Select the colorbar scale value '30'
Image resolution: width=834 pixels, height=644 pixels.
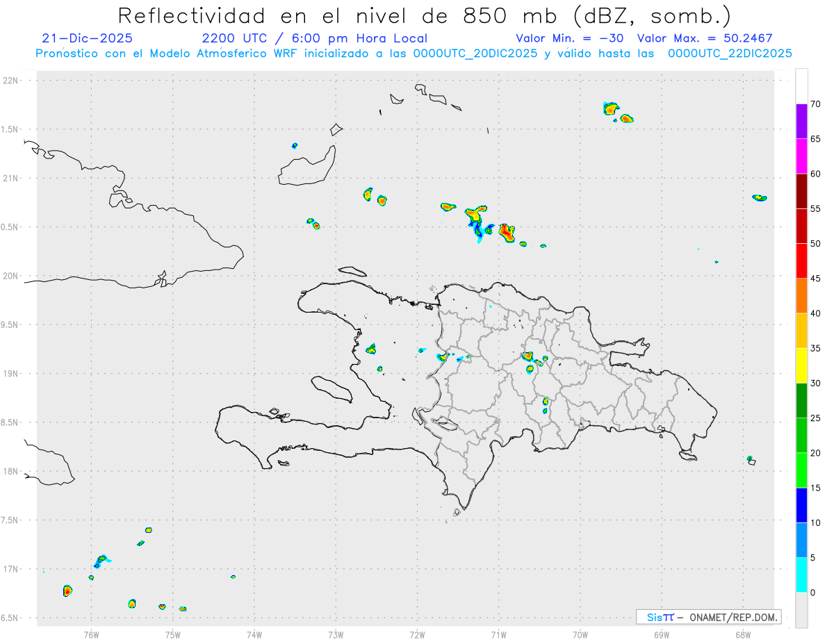pos(816,383)
